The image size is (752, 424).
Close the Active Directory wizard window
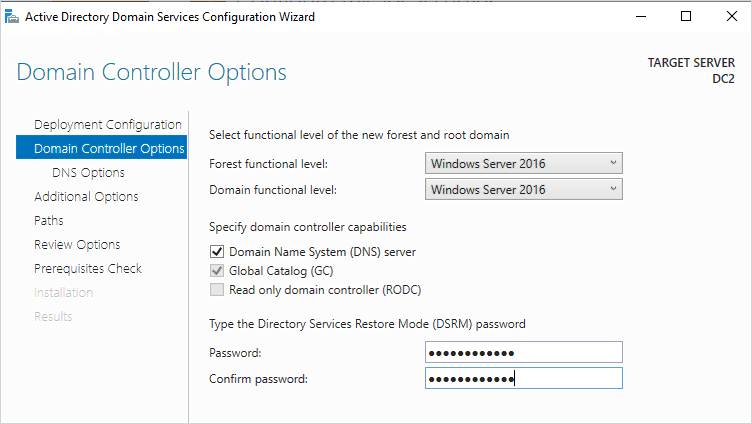tap(731, 16)
